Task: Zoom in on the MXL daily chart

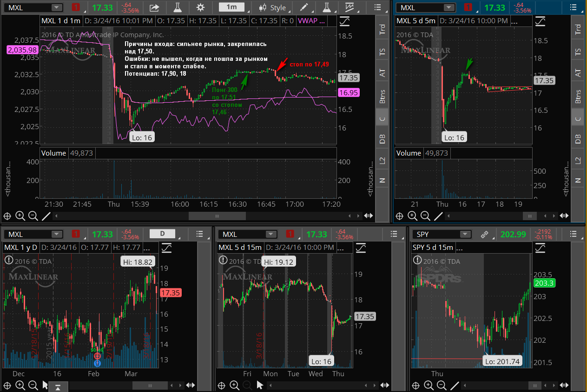Action: coord(20,385)
